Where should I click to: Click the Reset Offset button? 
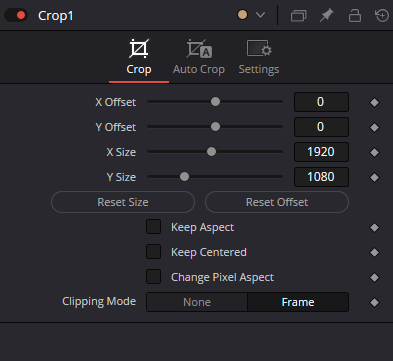277,202
